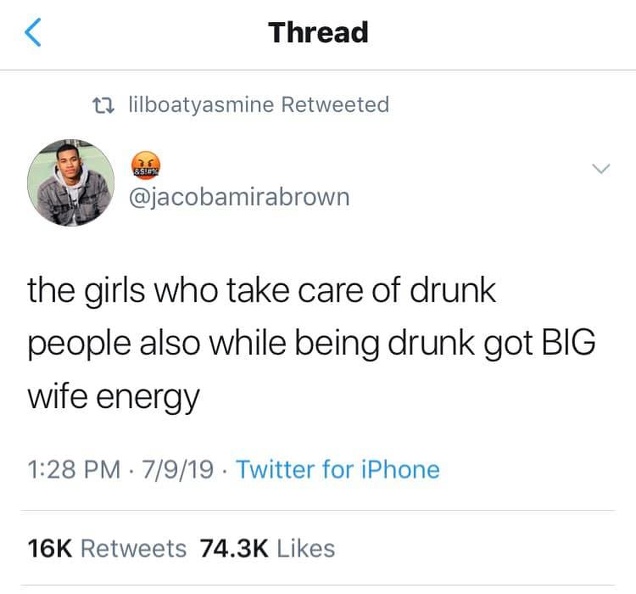
Task: Select the @jacobamirabrown handle
Action: (239, 198)
